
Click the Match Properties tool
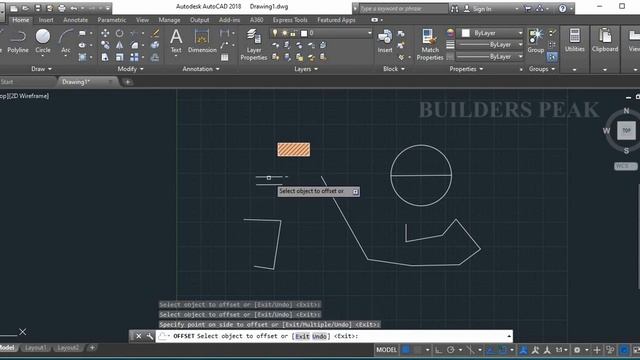point(430,45)
